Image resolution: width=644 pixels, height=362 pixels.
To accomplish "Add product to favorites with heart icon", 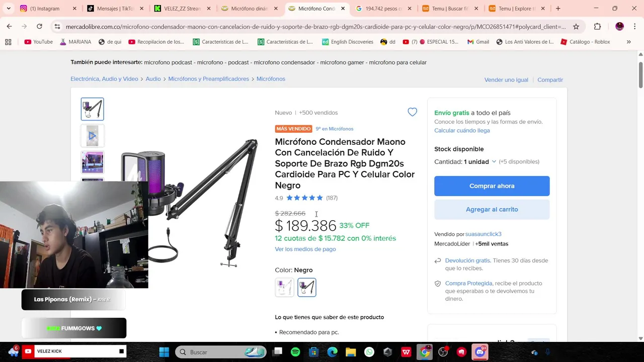I will 412,112.
